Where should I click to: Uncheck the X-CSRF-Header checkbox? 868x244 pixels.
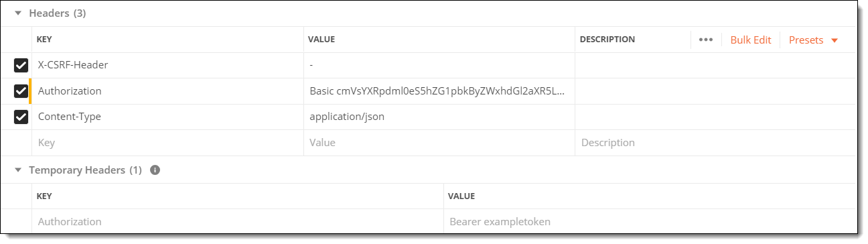coord(21,65)
